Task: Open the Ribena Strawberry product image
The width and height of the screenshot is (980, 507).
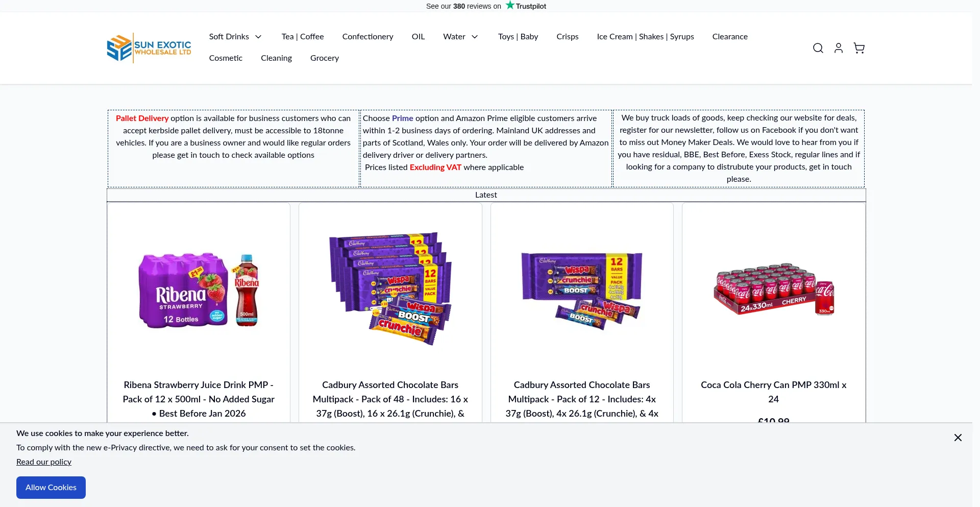Action: pyautogui.click(x=199, y=290)
